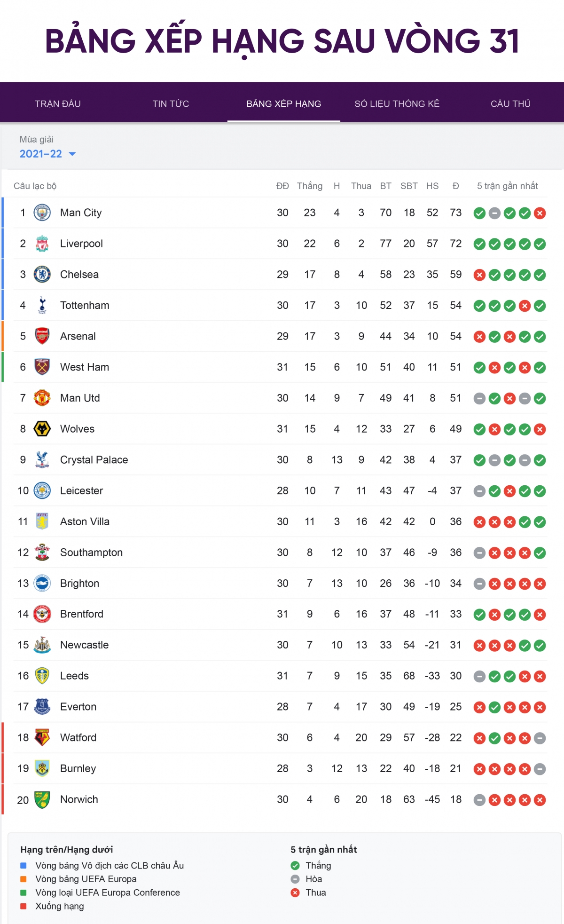Sort by the Thắng column header
The width and height of the screenshot is (564, 924).
pos(310,186)
